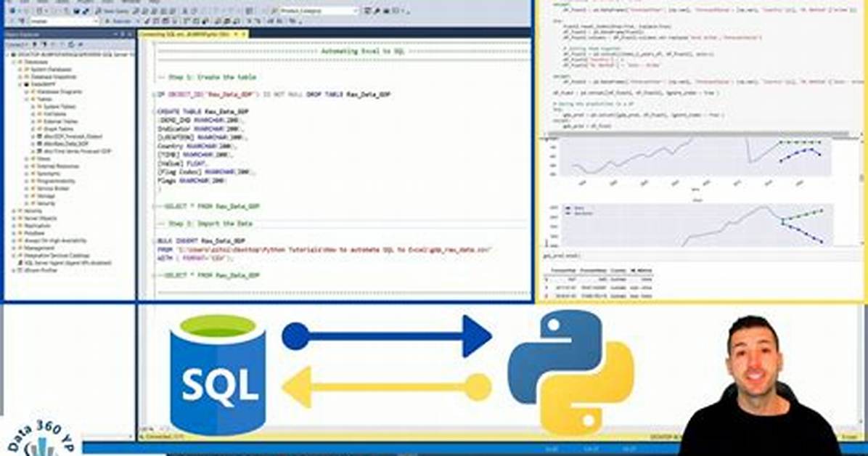
Task: Click the 'Step 1: Create the table' comment
Action: (207, 78)
